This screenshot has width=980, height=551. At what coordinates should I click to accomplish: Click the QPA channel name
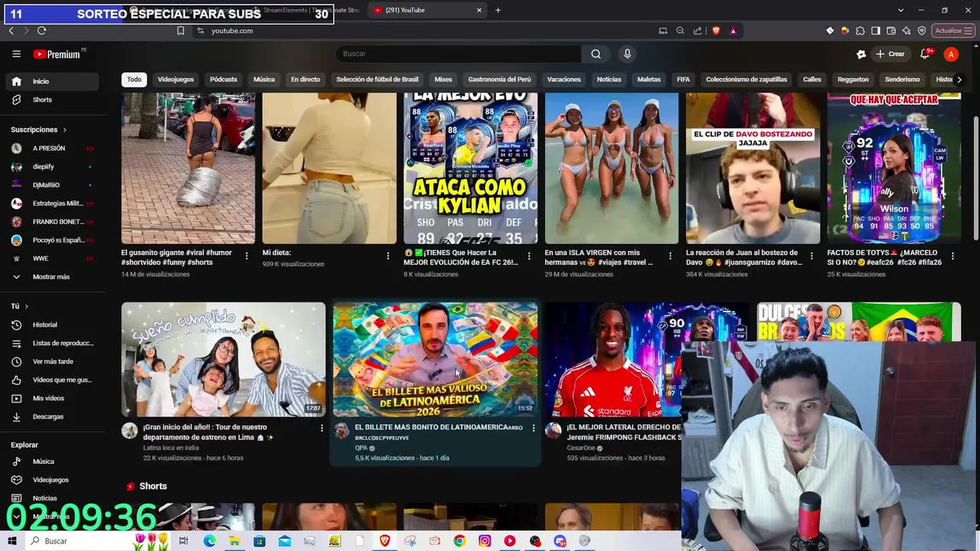pos(361,448)
